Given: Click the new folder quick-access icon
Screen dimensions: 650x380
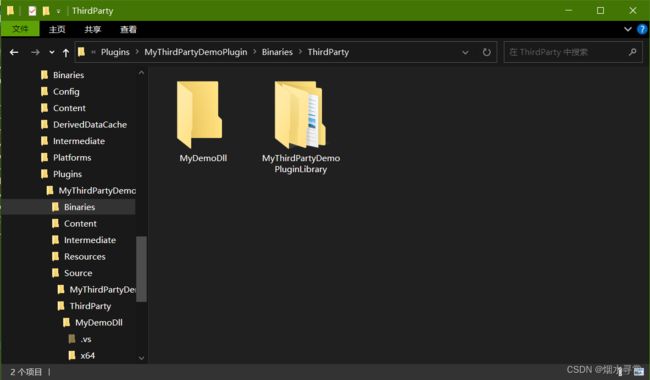Looking at the screenshot, I should point(46,11).
